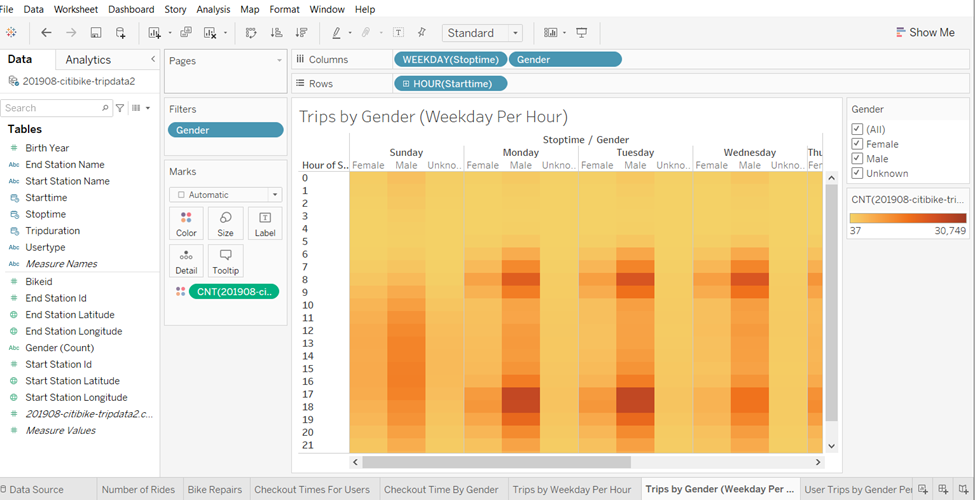Click the new worksheet icon at bottom
The width and height of the screenshot is (975, 500).
click(x=923, y=489)
